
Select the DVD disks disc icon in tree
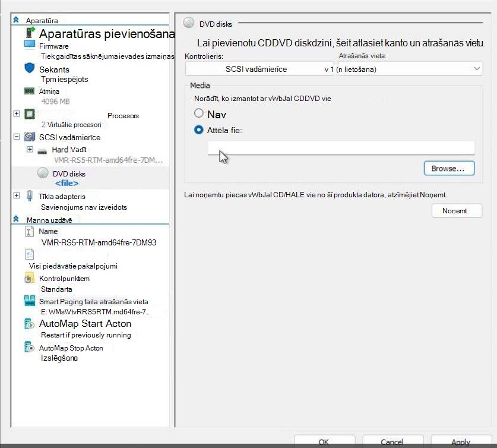[43, 173]
